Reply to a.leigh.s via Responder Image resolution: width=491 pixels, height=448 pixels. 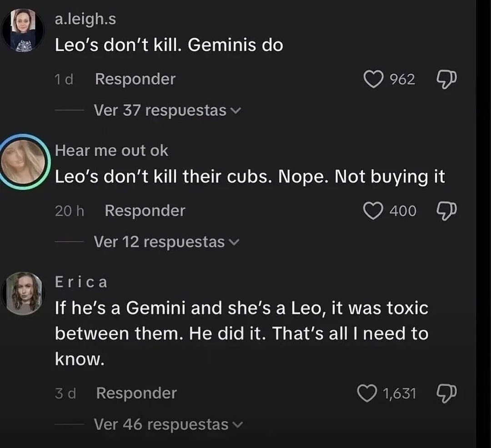click(135, 79)
